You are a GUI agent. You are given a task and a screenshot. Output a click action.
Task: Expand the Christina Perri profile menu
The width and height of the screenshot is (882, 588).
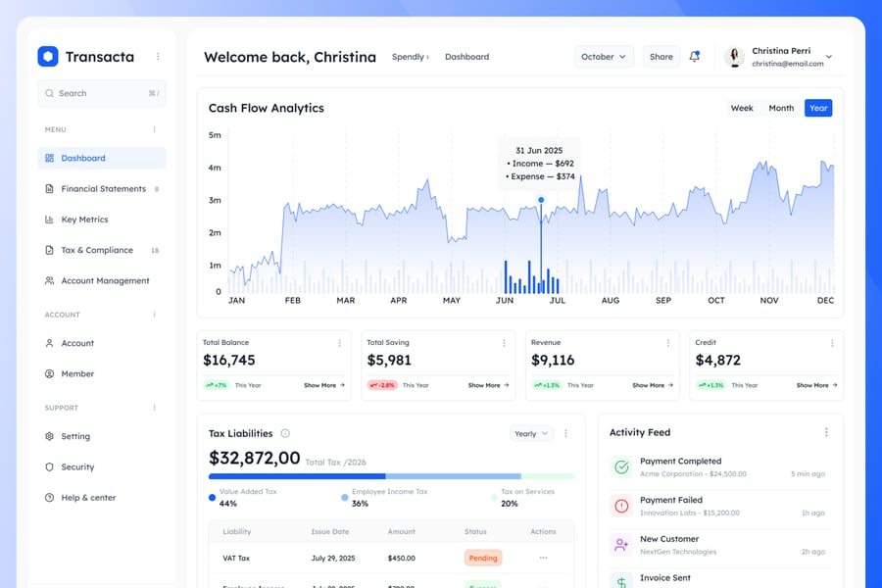coord(829,57)
